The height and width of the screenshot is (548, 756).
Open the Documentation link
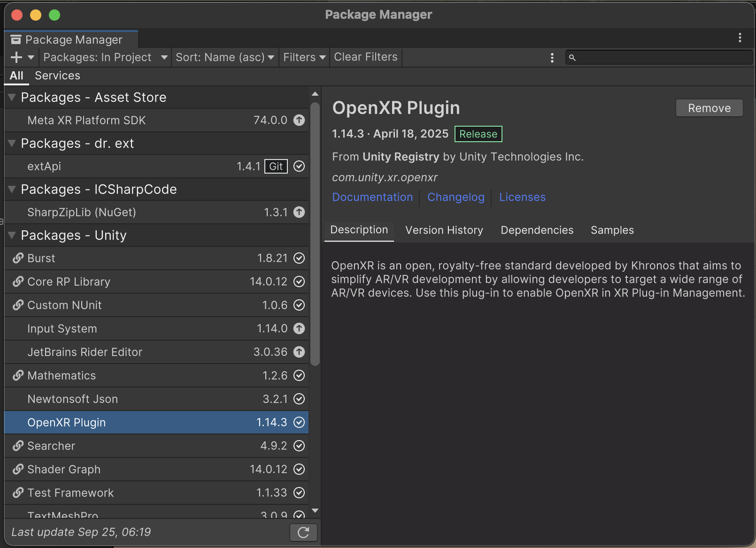click(372, 198)
